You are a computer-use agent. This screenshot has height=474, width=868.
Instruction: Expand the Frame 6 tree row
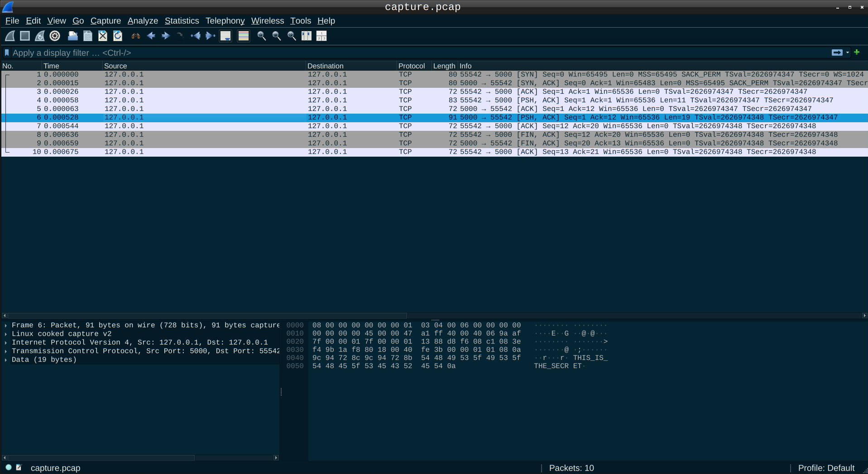6,326
